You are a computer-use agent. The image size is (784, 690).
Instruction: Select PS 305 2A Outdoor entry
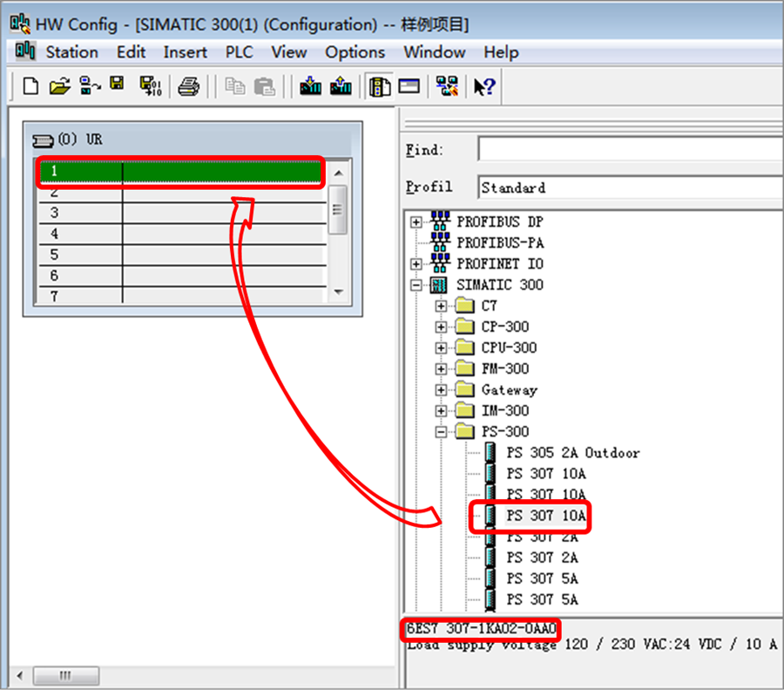tap(573, 453)
